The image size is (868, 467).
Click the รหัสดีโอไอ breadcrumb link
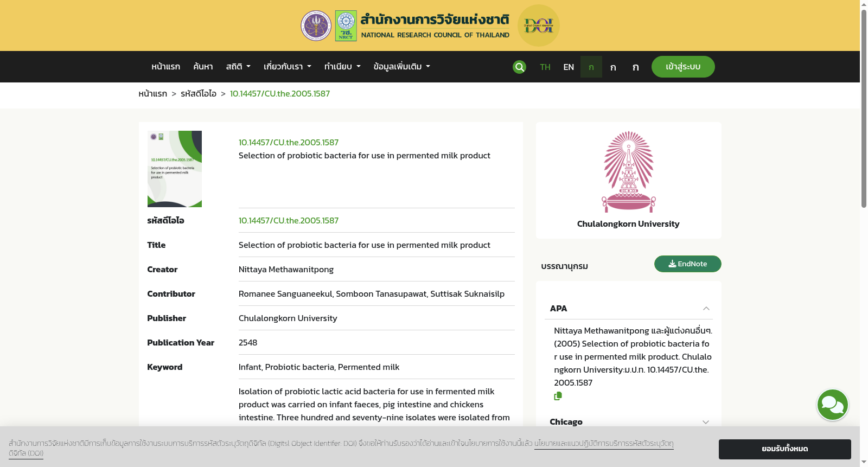click(199, 93)
